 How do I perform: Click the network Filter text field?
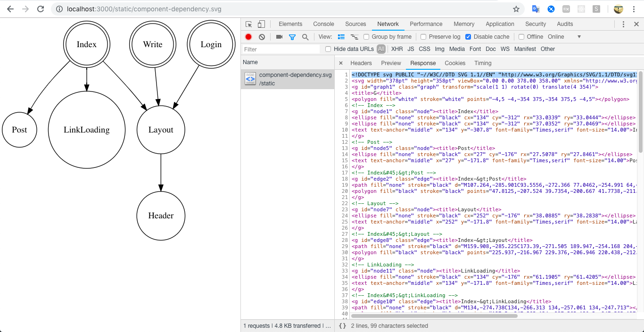(x=281, y=49)
